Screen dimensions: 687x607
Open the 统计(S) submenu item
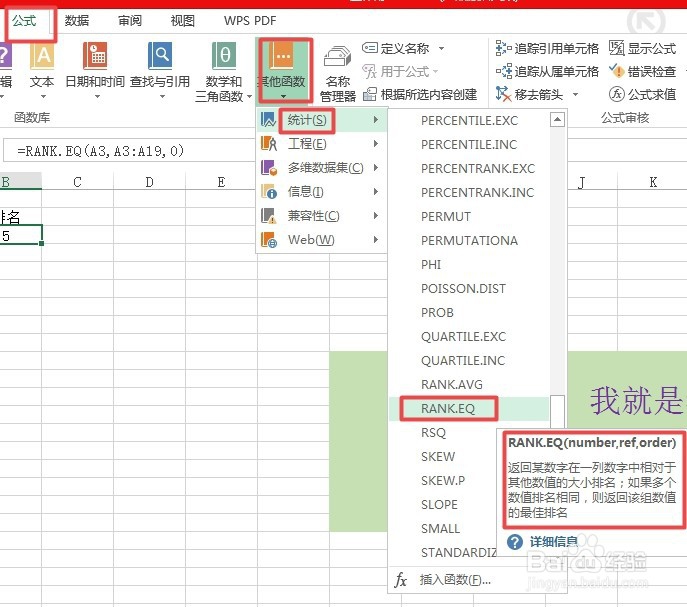click(322, 120)
